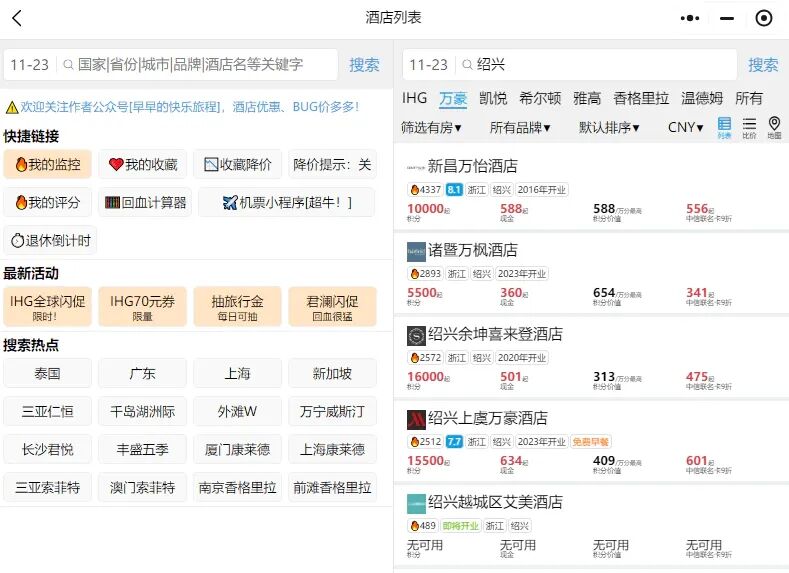Search hot keyword 广东
Image resolution: width=789 pixels, height=573 pixels.
143,373
